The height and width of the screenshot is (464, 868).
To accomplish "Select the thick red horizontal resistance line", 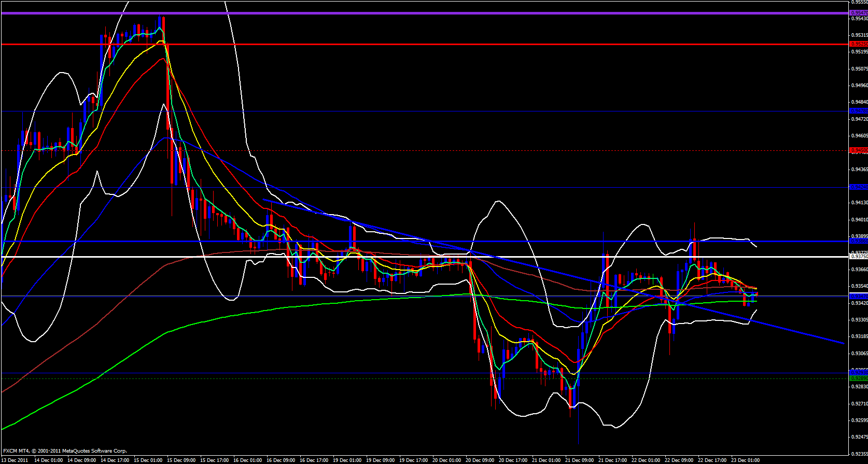I will [x=415, y=45].
